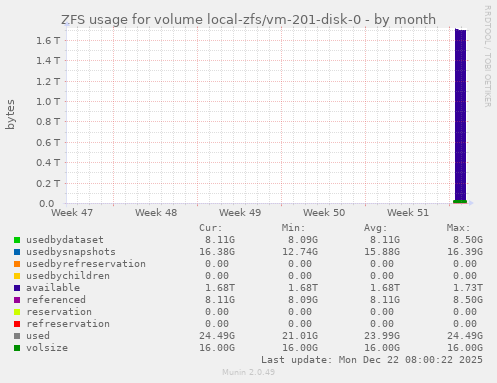Select the usedbydataset legend label
The width and height of the screenshot is (497, 383).
coord(65,240)
